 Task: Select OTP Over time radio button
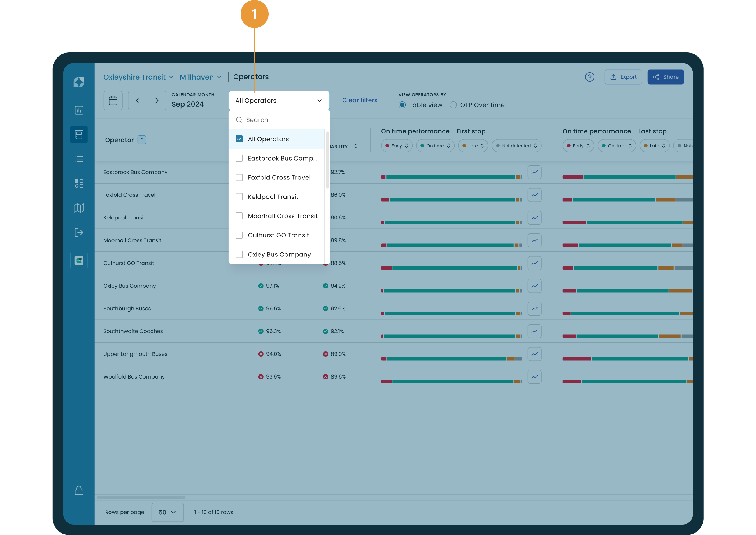(453, 105)
